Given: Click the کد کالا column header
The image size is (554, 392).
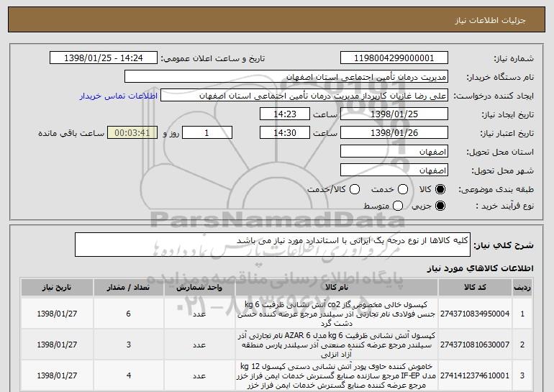Looking at the screenshot, I should click(475, 288).
